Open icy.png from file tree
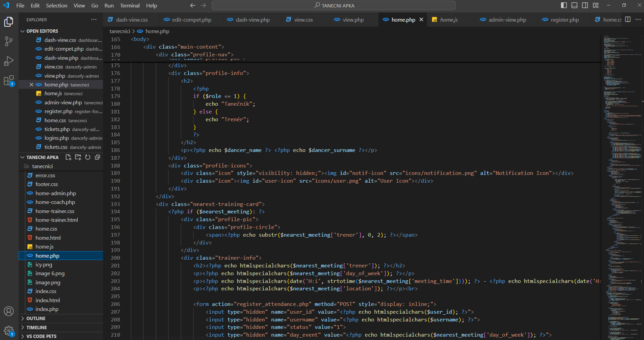Screen dimensions: 644x340 click(x=61, y=265)
